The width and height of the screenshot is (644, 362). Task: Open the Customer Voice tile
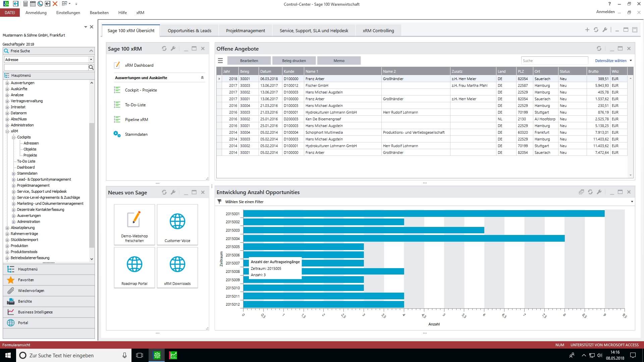click(x=177, y=225)
